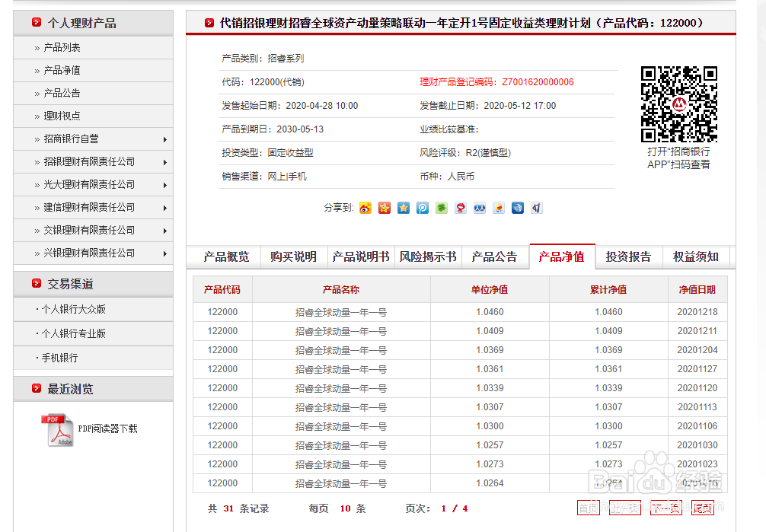Expand 招商银行自营 submenu arrow
This screenshot has width=766, height=532.
coord(165,140)
